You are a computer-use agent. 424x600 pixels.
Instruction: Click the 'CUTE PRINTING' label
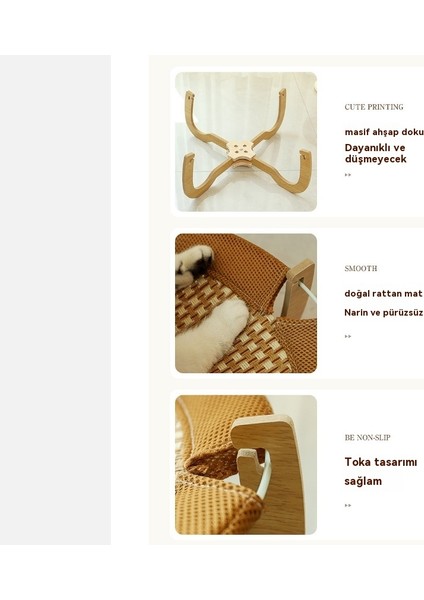374,107
